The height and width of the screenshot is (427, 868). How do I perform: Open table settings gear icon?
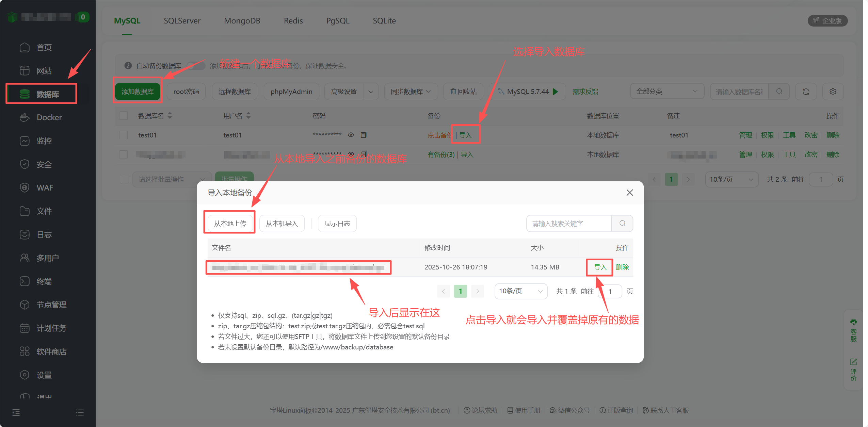coord(833,92)
